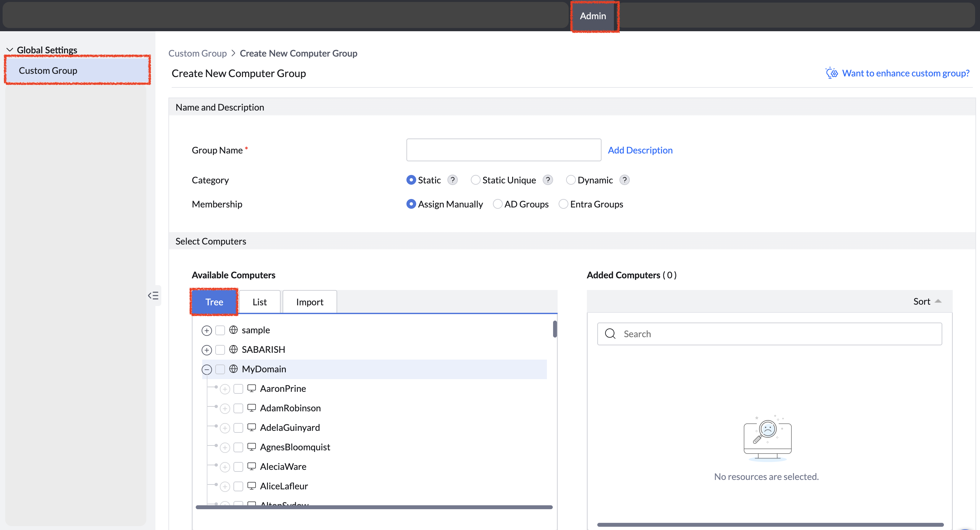
Task: Collapse the MyDomain tree node
Action: tap(206, 369)
